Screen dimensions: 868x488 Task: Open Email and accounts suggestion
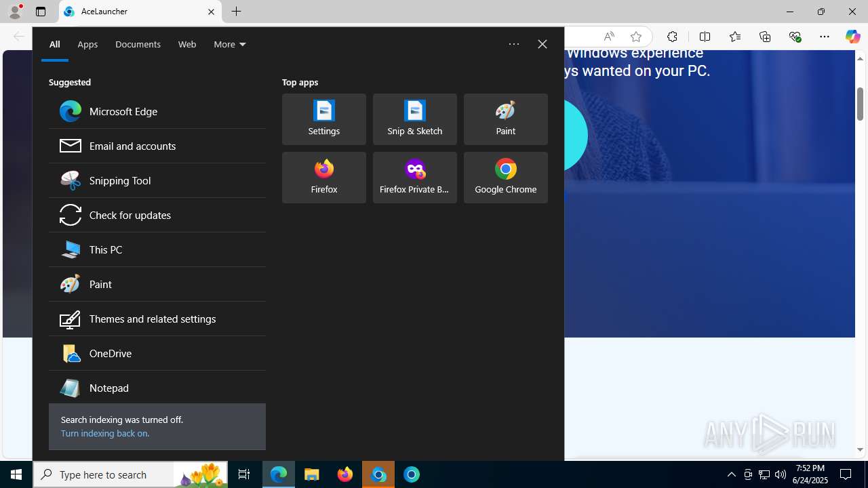coord(157,146)
